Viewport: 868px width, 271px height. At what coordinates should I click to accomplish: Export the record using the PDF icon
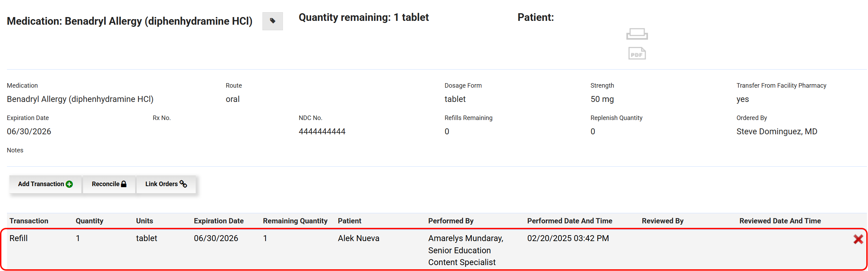(637, 54)
